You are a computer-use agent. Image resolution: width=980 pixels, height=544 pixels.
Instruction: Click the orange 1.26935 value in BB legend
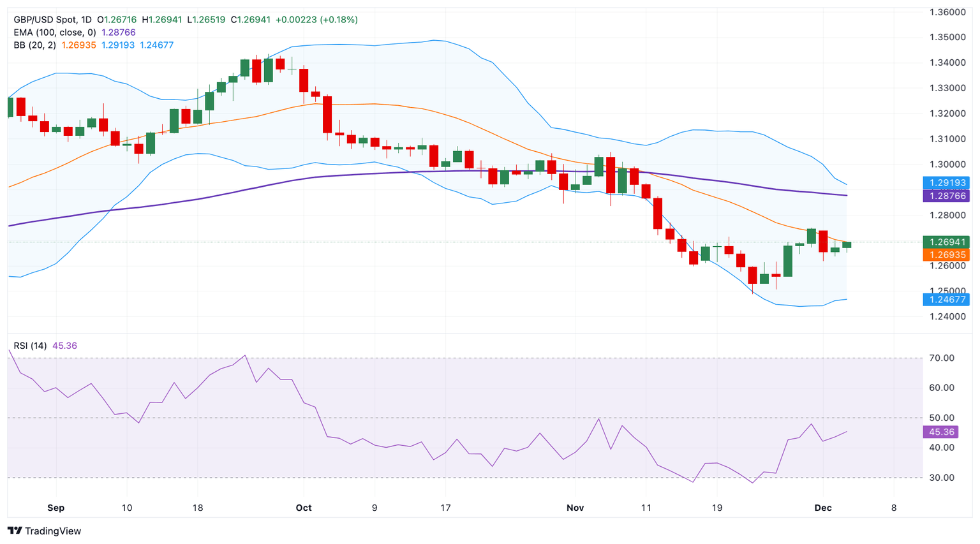pos(78,45)
